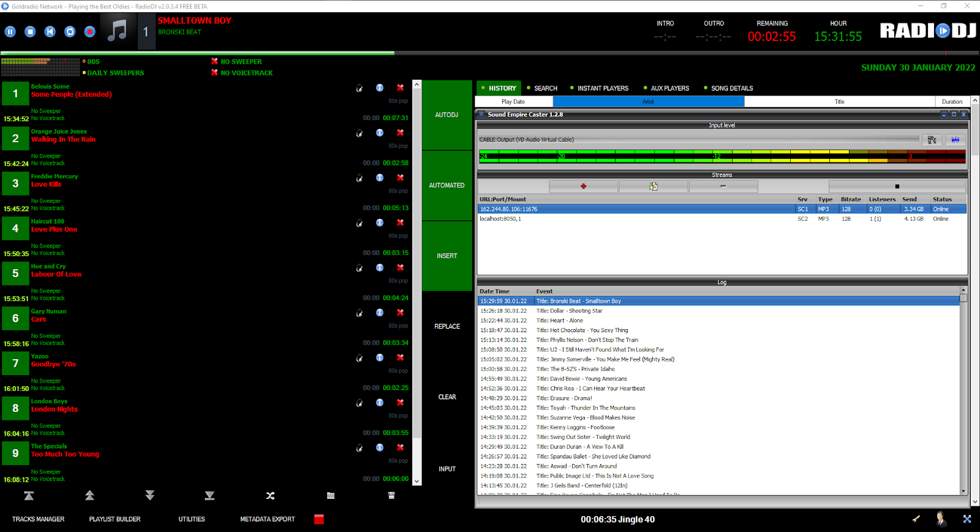Pre-listen Belouis Some track headphone icon
The image size is (980, 532).
(360, 88)
